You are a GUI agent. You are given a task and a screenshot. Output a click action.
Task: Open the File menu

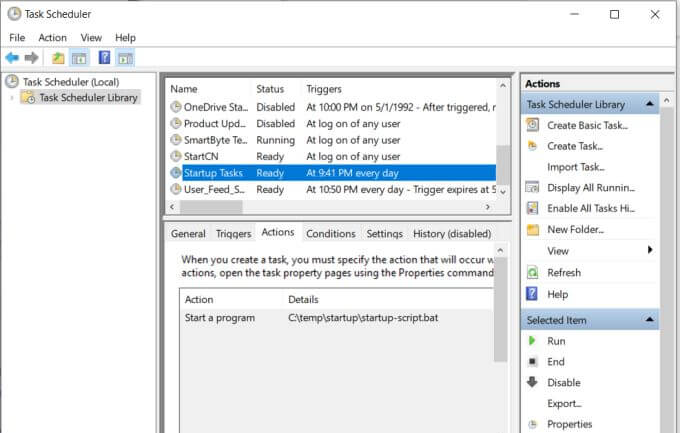click(17, 38)
